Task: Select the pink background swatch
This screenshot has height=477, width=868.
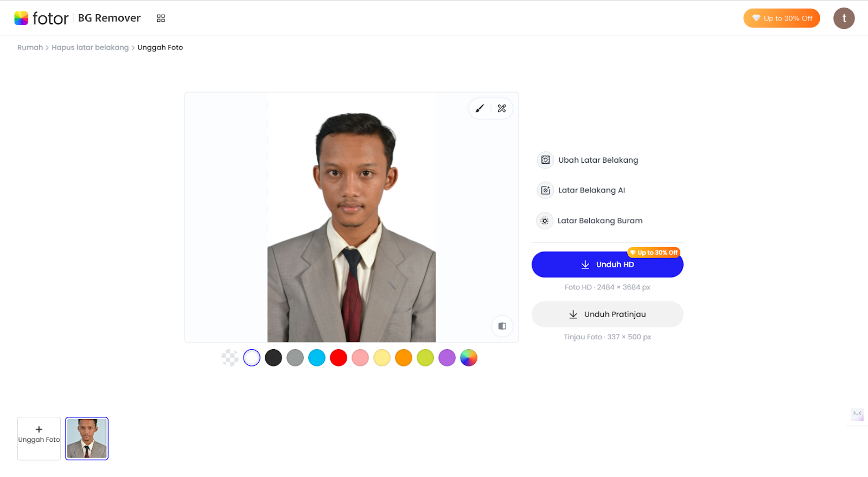Action: pos(360,358)
